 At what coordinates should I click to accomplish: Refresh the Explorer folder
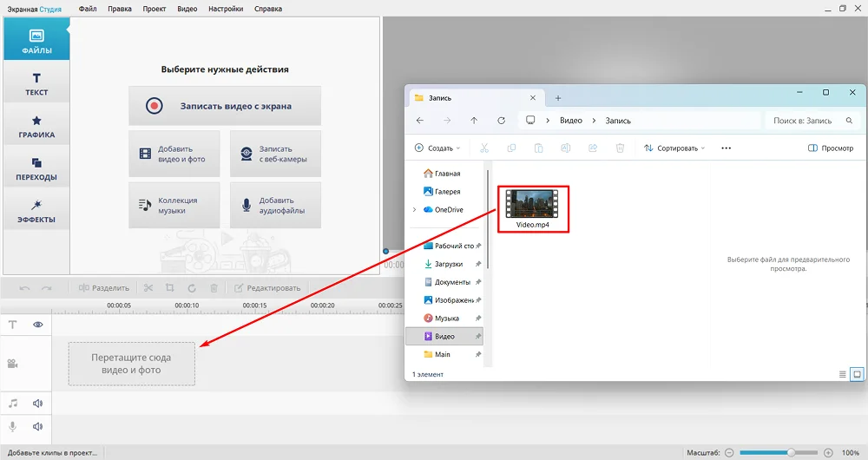(x=501, y=120)
